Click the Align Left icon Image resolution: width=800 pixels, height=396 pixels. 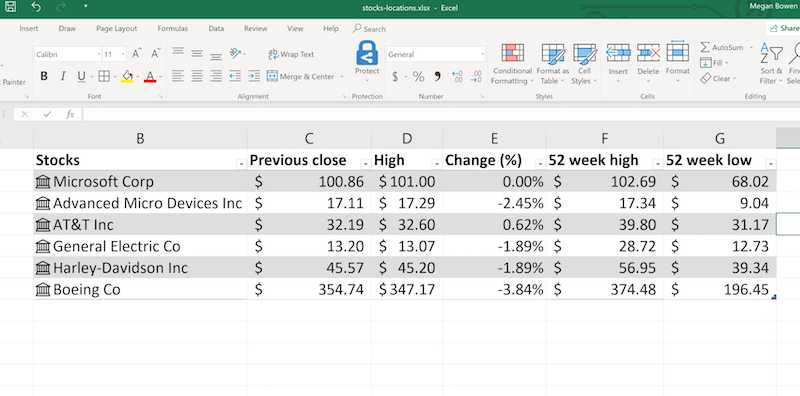pyautogui.click(x=177, y=77)
